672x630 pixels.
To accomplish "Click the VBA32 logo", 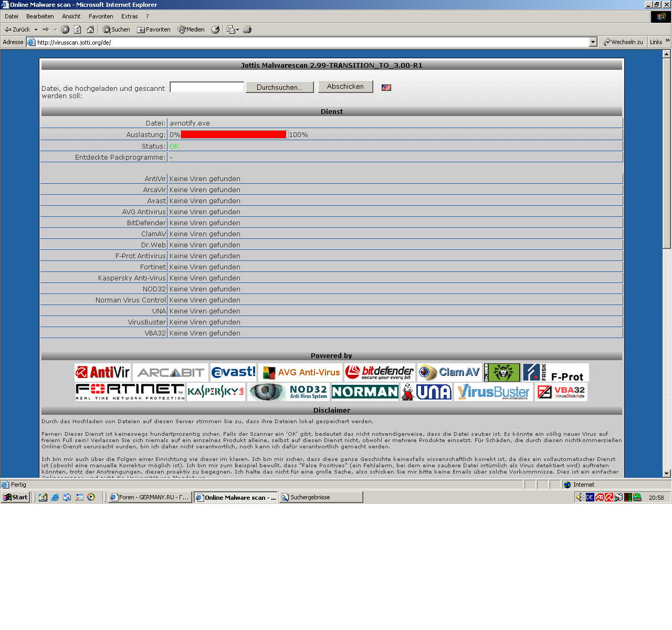I will click(x=561, y=392).
